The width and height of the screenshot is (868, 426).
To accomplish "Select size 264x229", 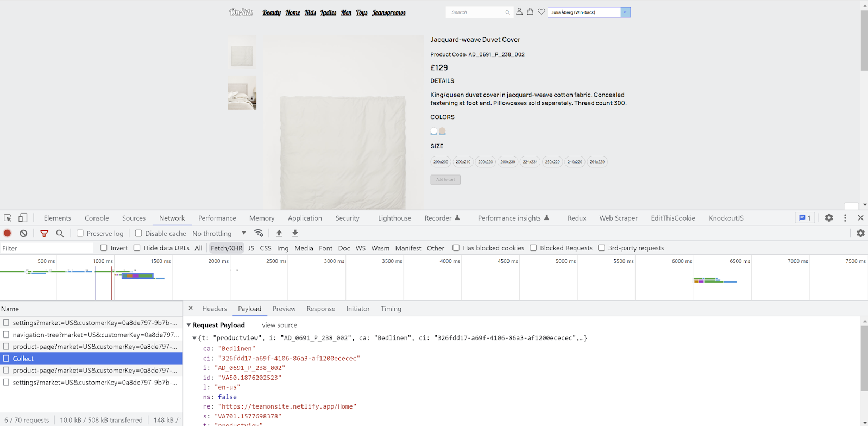I will 597,162.
